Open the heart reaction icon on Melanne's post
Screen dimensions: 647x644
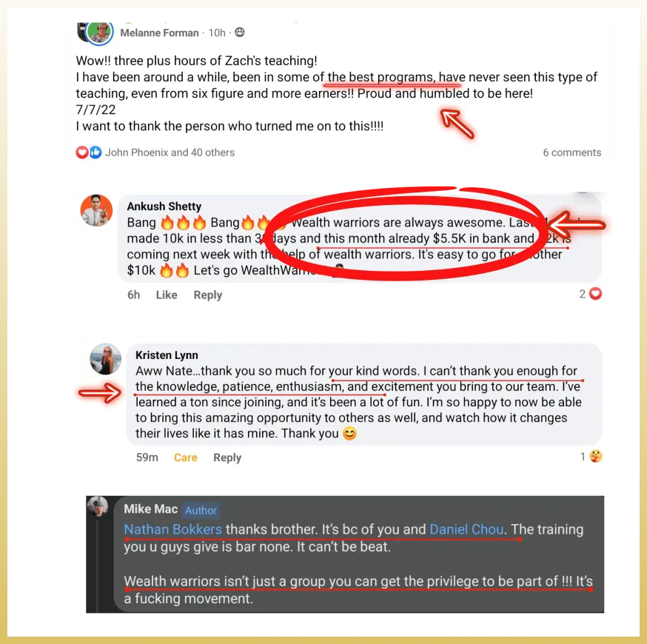point(81,152)
